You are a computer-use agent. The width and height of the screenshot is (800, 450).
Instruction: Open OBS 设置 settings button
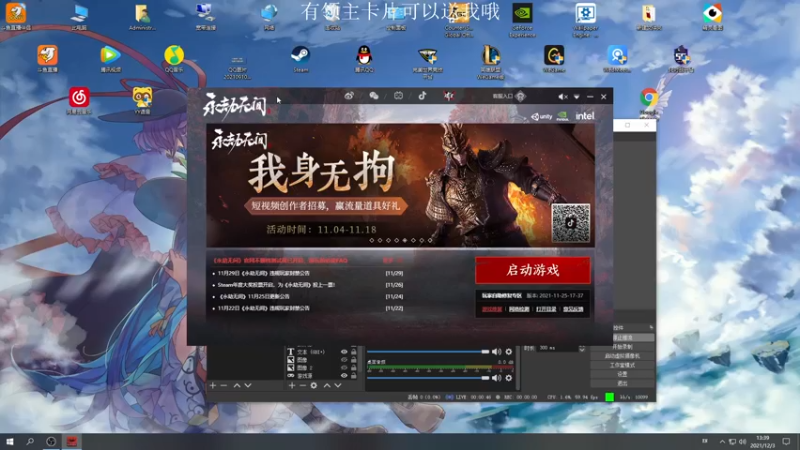[x=622, y=374]
